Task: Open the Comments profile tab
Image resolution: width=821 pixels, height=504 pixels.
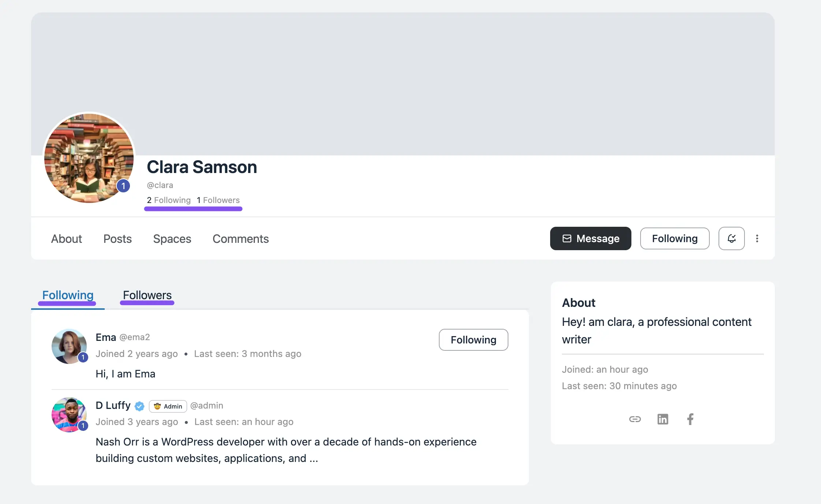Action: [x=240, y=239]
